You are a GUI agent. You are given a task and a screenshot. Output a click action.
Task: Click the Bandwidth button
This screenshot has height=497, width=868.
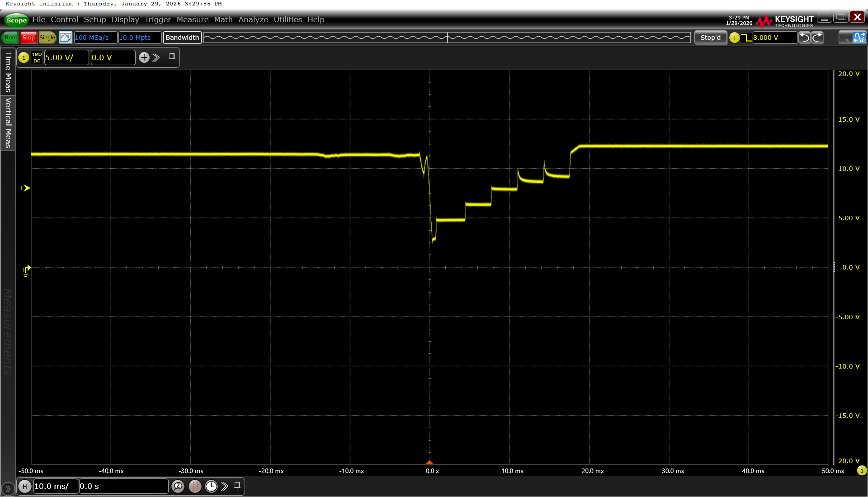(x=182, y=38)
